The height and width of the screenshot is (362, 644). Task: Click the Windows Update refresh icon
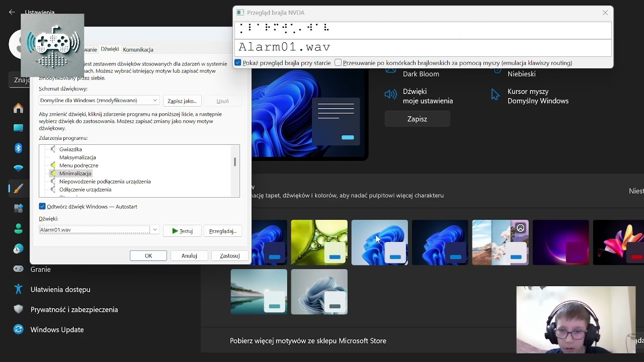[19, 329]
